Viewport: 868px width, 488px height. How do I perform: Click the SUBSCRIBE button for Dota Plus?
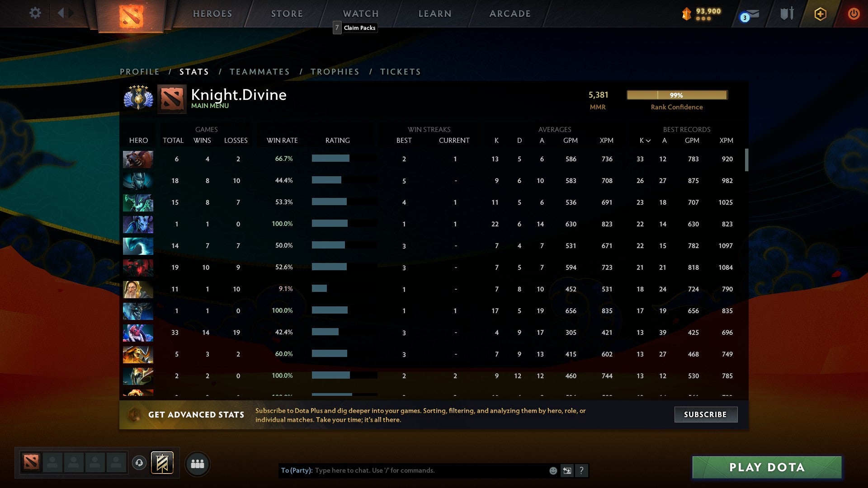coord(705,414)
